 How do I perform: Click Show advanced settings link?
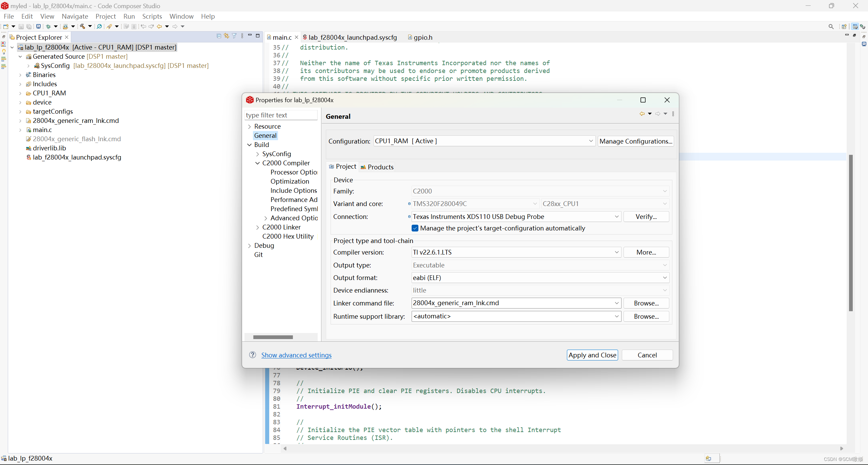pos(296,355)
